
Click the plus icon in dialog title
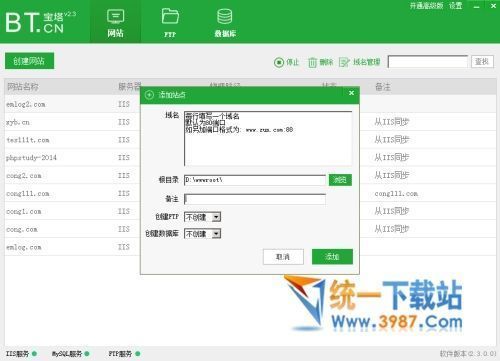click(x=149, y=95)
